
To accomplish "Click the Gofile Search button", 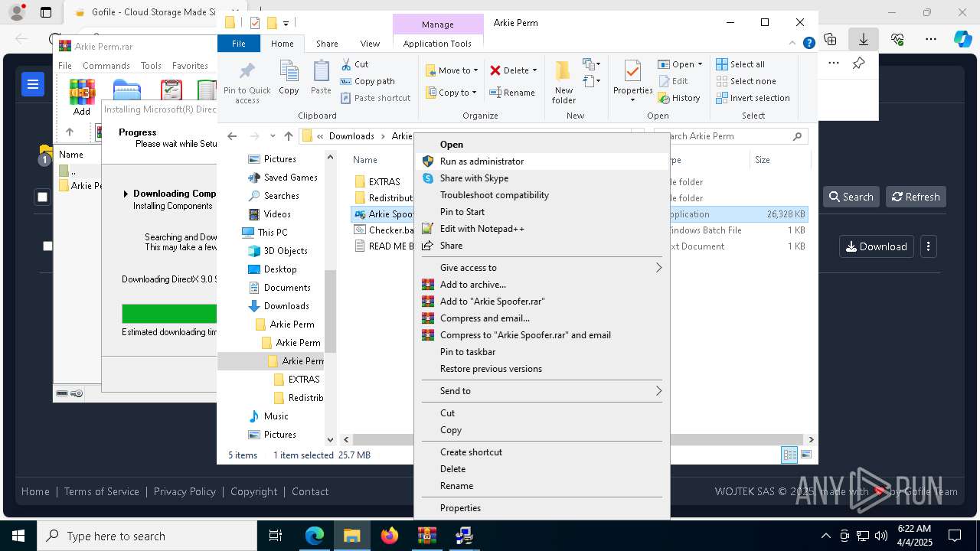I will (851, 197).
